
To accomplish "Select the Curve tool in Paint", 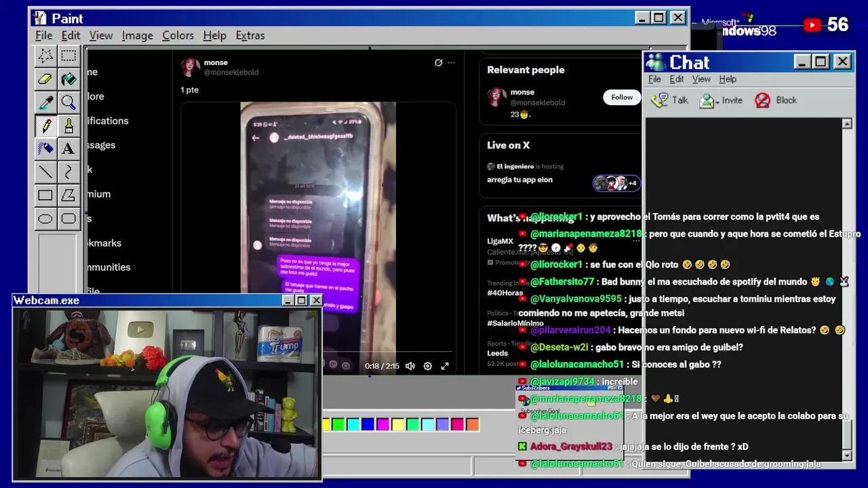I will point(68,172).
